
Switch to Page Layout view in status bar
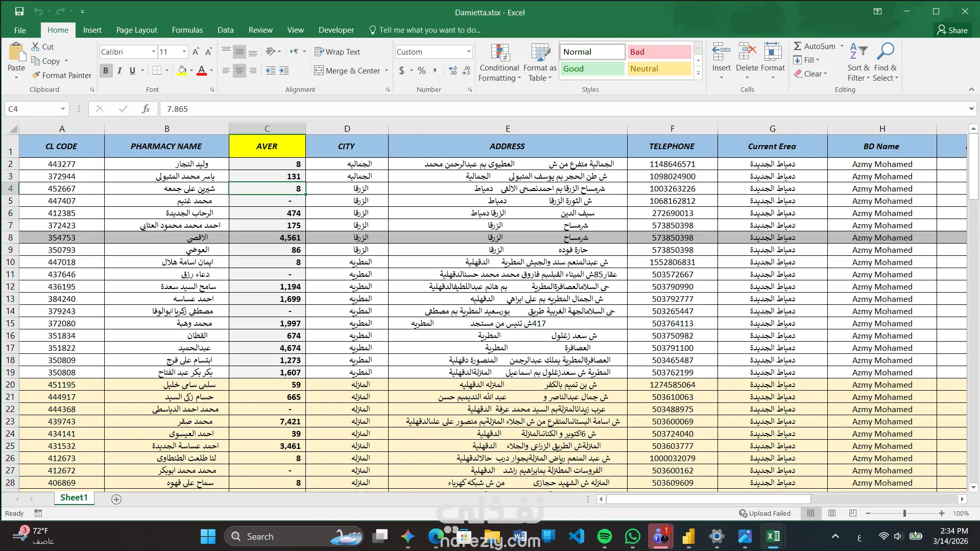831,513
